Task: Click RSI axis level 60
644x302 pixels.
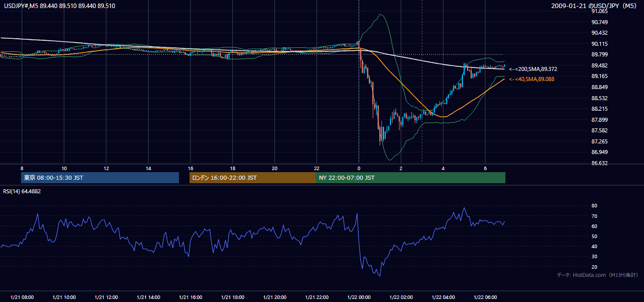Action: pyautogui.click(x=594, y=226)
